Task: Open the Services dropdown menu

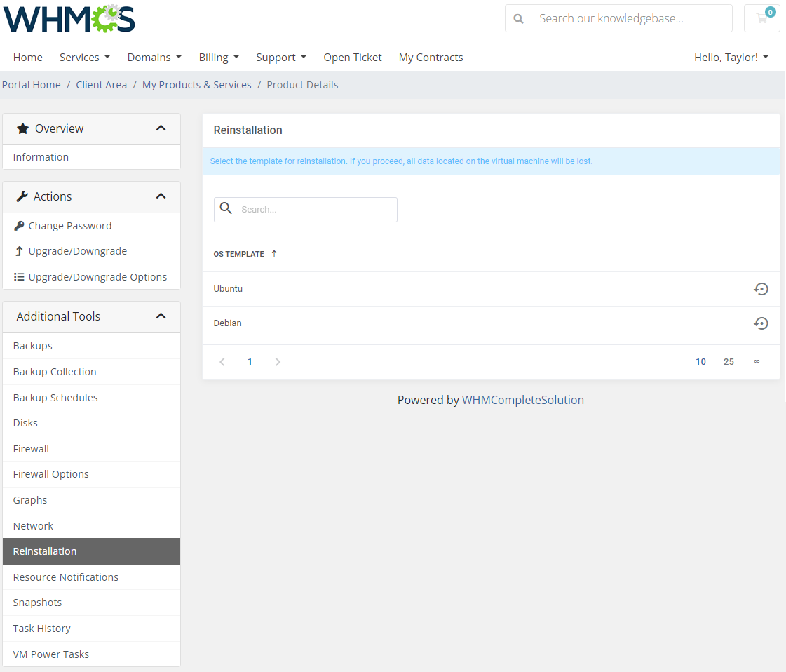Action: [85, 58]
